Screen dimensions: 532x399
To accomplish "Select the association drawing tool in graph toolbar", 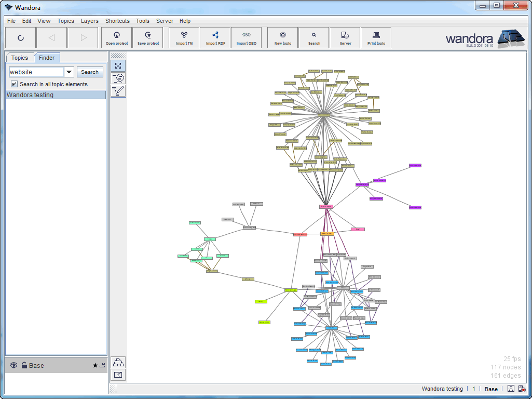I will 118,91.
